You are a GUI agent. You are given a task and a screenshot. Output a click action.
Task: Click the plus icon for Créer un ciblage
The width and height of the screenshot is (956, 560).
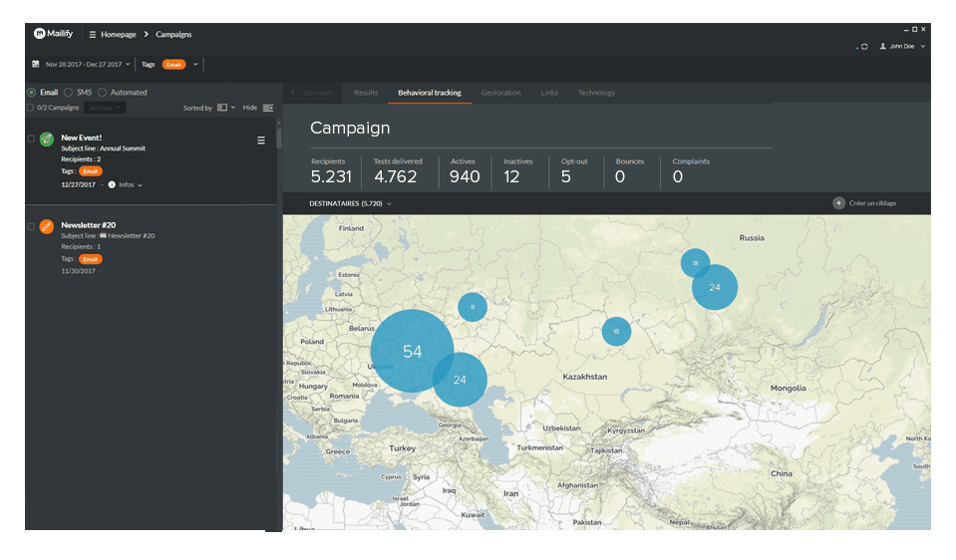point(839,203)
